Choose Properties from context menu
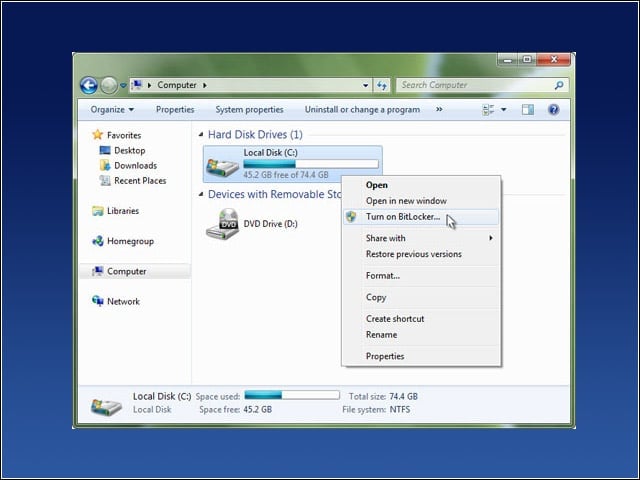640x480 pixels. (421, 356)
